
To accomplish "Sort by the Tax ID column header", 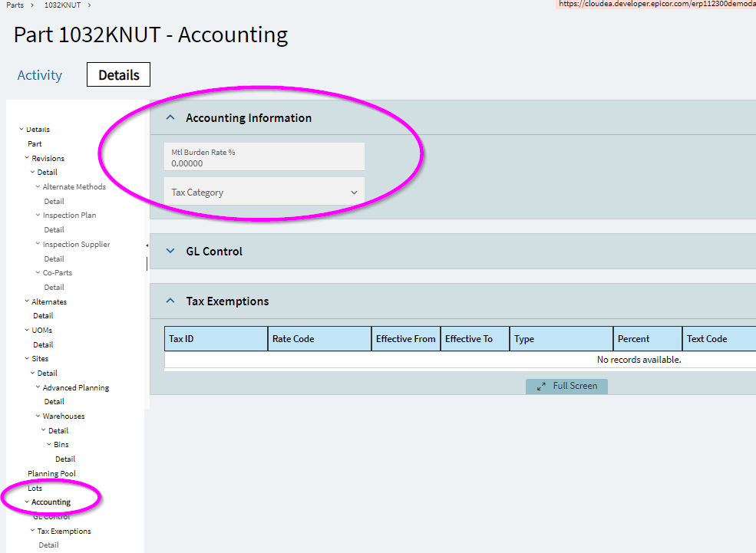I will coord(216,339).
